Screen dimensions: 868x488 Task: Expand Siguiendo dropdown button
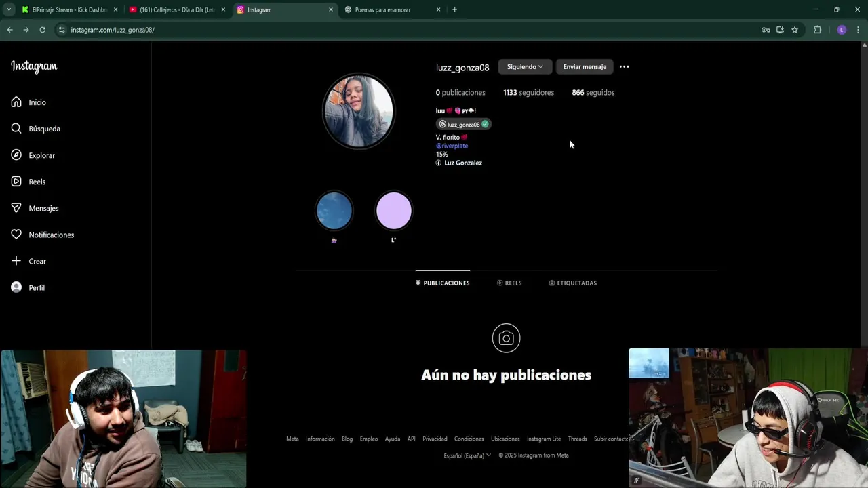pos(525,67)
